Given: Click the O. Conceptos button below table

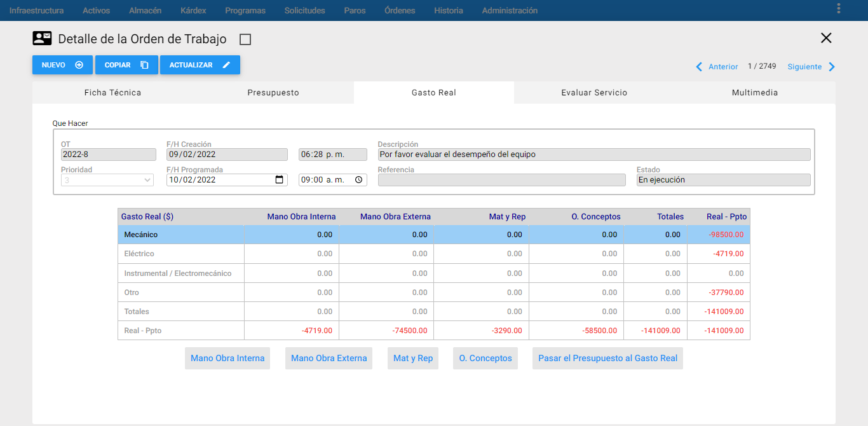Looking at the screenshot, I should point(485,358).
